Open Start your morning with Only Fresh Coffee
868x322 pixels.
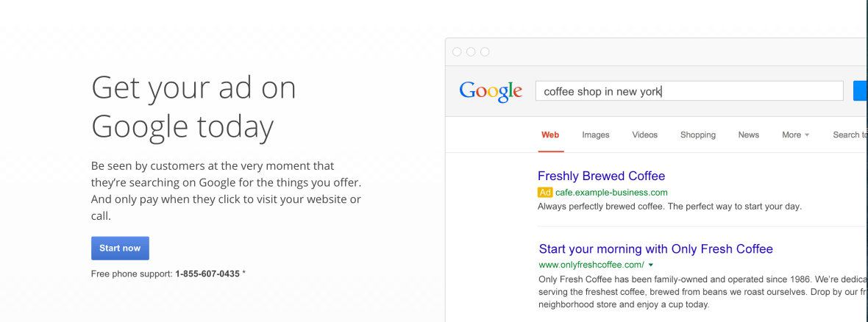pyautogui.click(x=655, y=249)
